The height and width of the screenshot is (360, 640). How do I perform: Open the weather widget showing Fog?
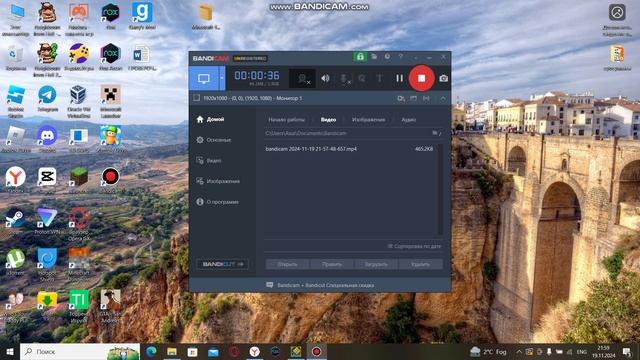pyautogui.click(x=488, y=351)
